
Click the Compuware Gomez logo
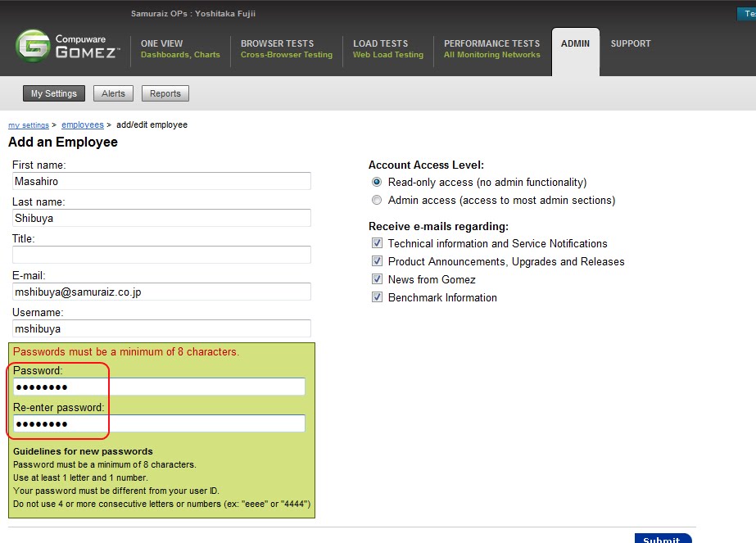[x=67, y=46]
